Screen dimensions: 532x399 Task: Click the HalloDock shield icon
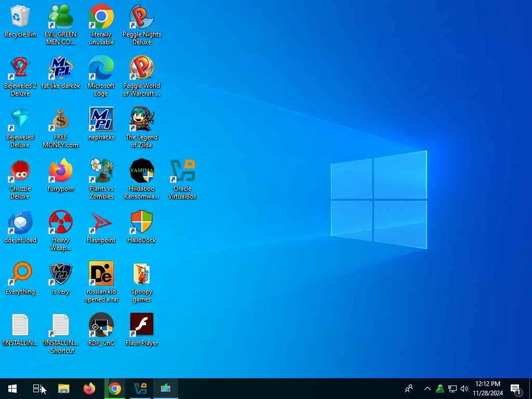pyautogui.click(x=141, y=228)
